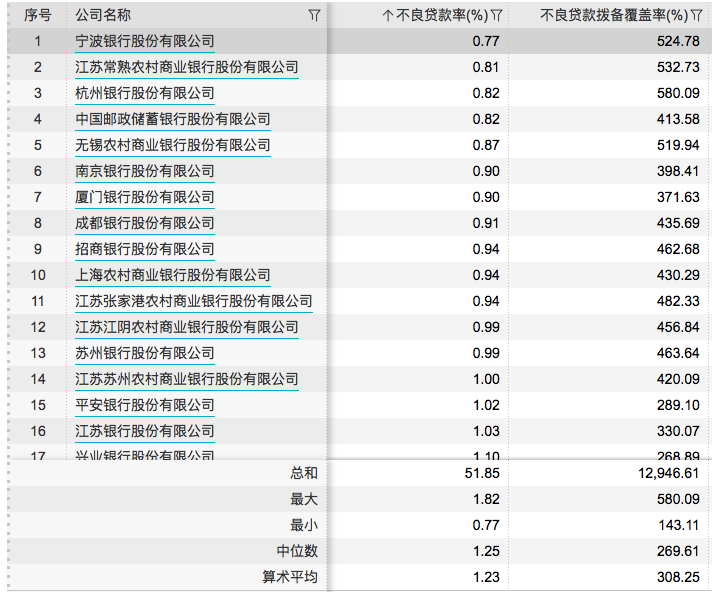Click the 总和 summary label
Image resolution: width=712 pixels, height=592 pixels.
pos(304,473)
